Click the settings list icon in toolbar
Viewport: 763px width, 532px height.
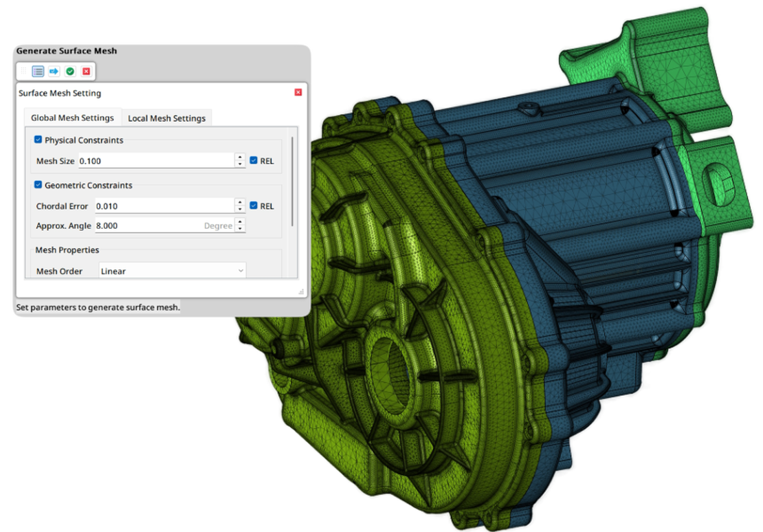pyautogui.click(x=38, y=71)
